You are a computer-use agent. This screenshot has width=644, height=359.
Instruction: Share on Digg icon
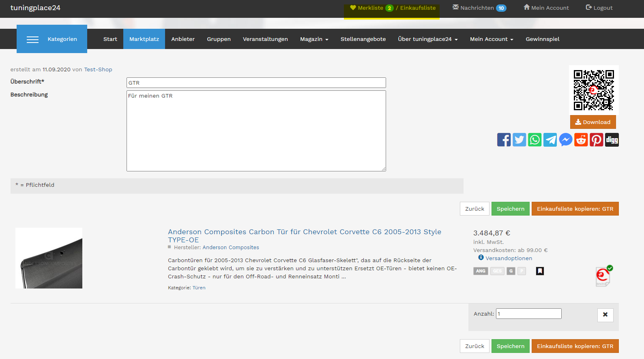click(x=612, y=140)
